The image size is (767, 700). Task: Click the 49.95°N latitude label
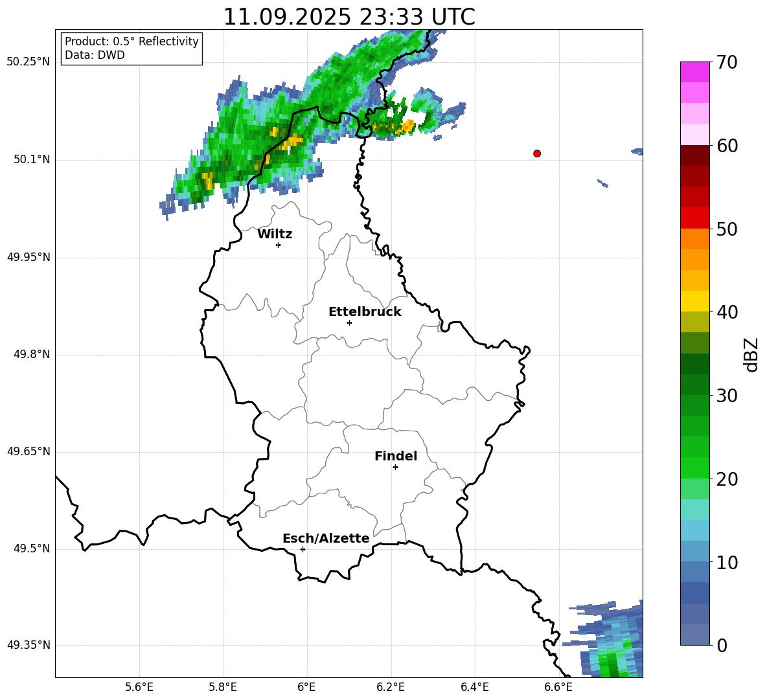coord(29,257)
